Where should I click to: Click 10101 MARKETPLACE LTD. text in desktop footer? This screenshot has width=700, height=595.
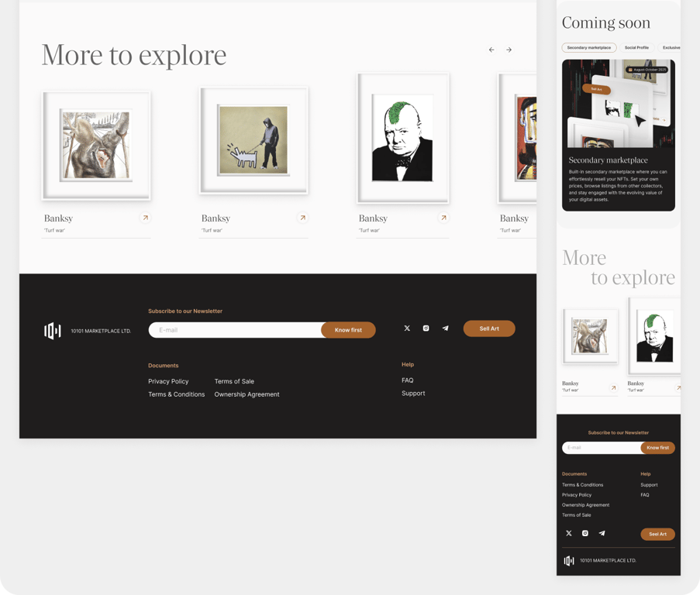[x=101, y=331]
